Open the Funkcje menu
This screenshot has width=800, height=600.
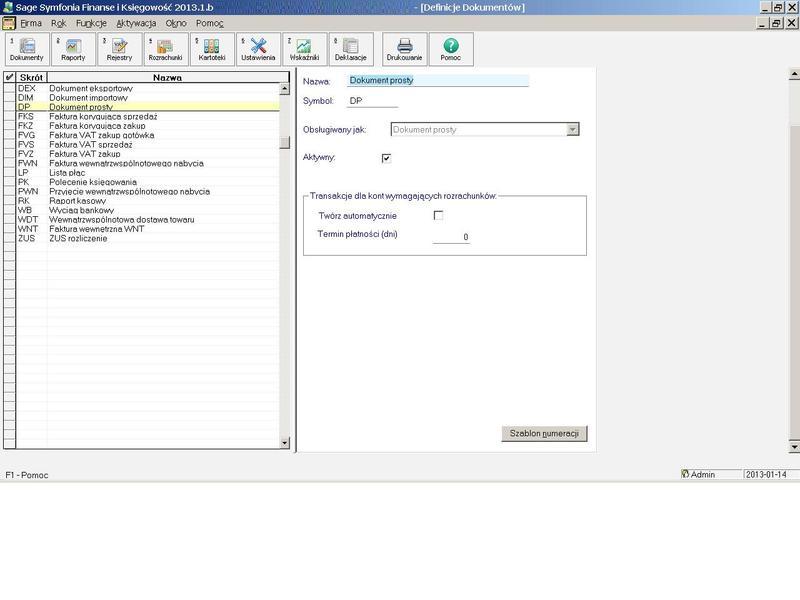point(91,23)
